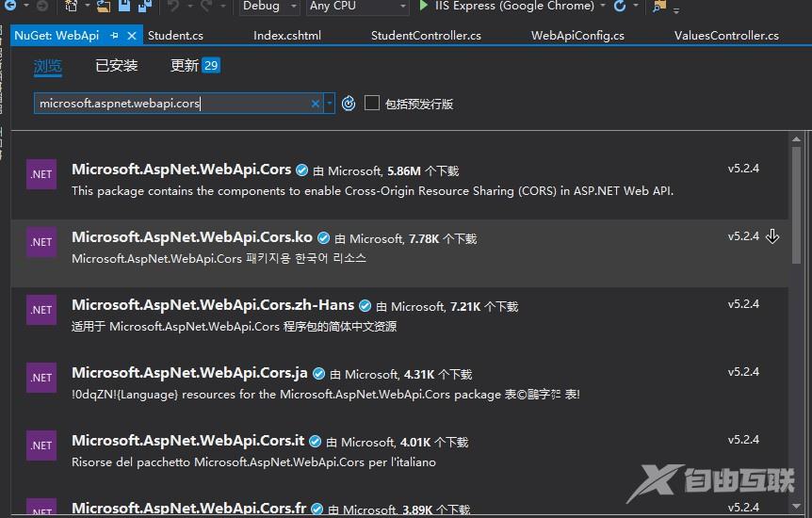Click the redo toolbar icon
This screenshot has width=812, height=518.
(x=206, y=6)
